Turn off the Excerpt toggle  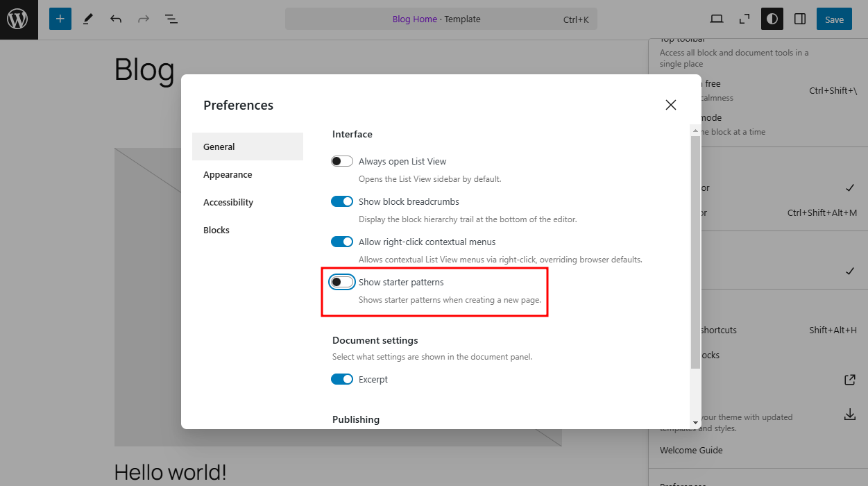coord(342,379)
